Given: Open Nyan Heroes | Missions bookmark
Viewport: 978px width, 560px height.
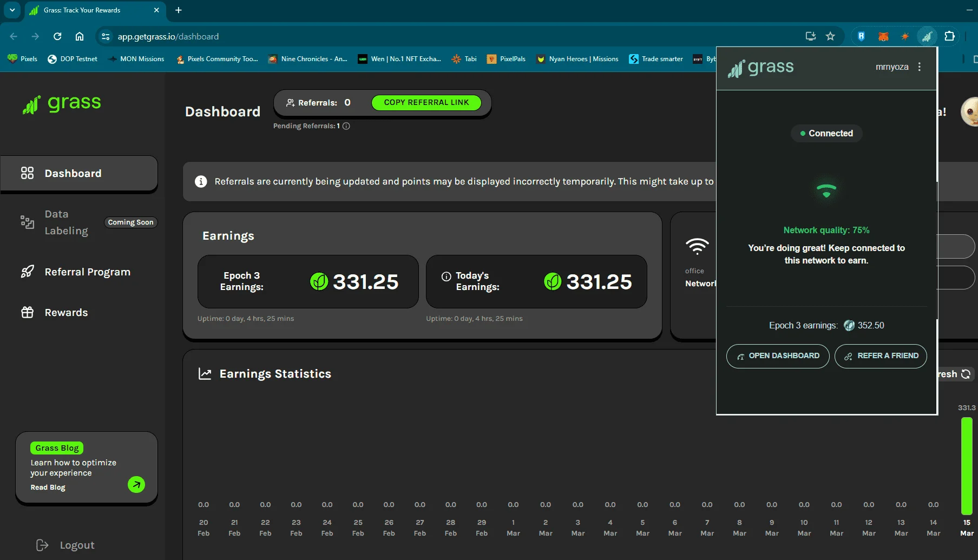Looking at the screenshot, I should pyautogui.click(x=577, y=59).
